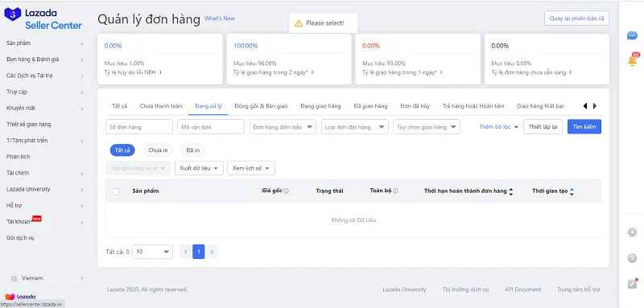Screen dimensions: 644x308
Task: Switch to the Đã giao hàng tab
Action: point(370,106)
